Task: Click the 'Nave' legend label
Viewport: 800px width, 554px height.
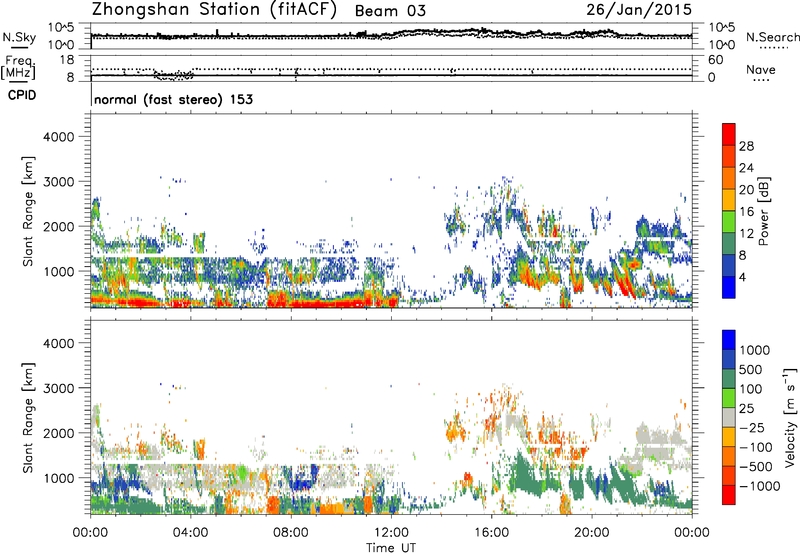Action: point(761,69)
